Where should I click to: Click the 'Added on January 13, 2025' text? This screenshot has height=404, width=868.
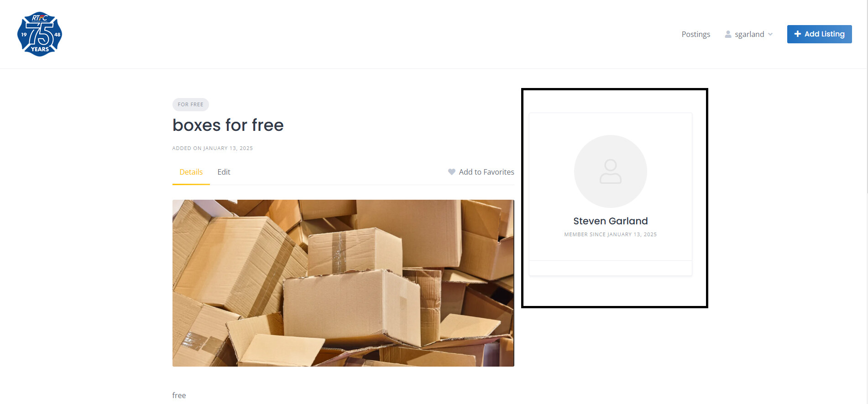(x=212, y=148)
